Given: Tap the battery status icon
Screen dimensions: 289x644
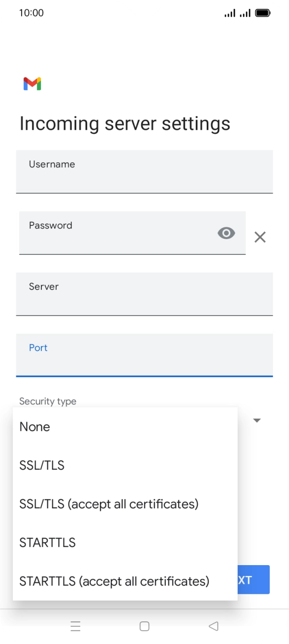Looking at the screenshot, I should pos(263,13).
